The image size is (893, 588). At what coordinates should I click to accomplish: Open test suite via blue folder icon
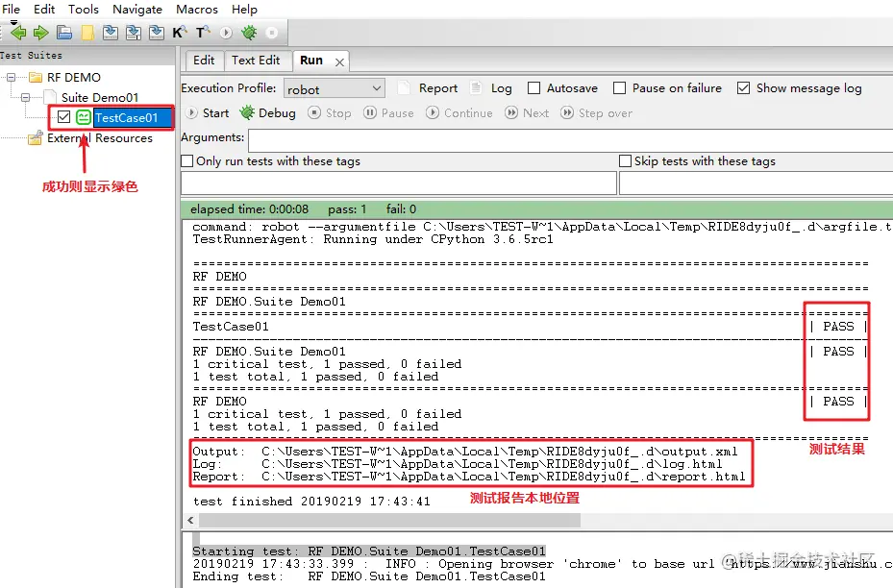(64, 33)
